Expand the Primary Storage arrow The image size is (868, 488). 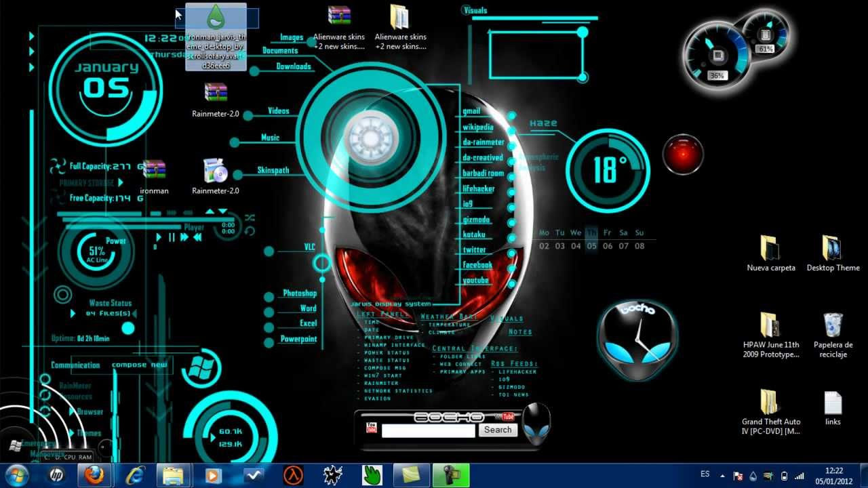[x=121, y=182]
